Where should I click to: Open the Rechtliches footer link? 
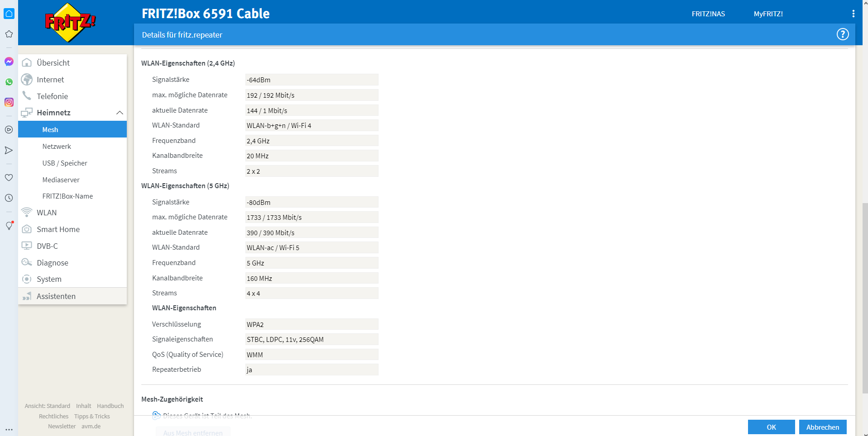pyautogui.click(x=53, y=416)
